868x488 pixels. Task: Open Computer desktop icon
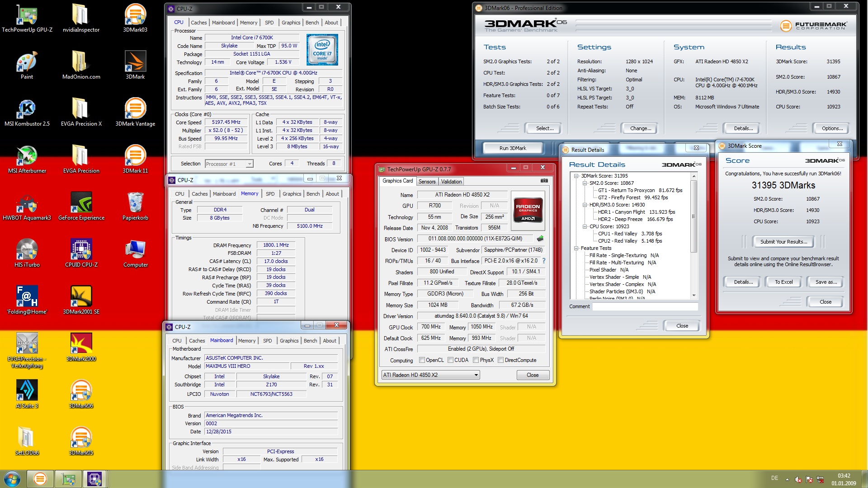[135, 253]
